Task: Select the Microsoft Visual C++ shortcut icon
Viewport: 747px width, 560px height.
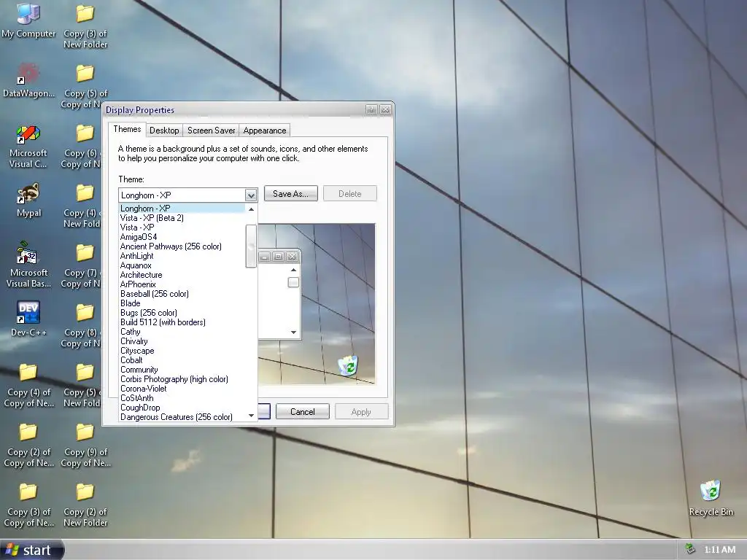Action: (x=28, y=146)
